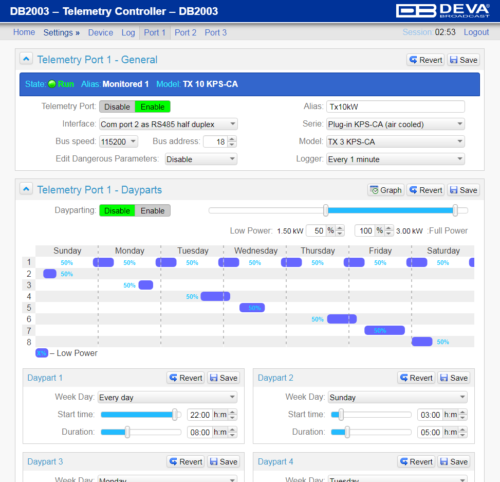Collapse the Telemetry Port 1 General panel
The height and width of the screenshot is (482, 500).
click(26, 59)
